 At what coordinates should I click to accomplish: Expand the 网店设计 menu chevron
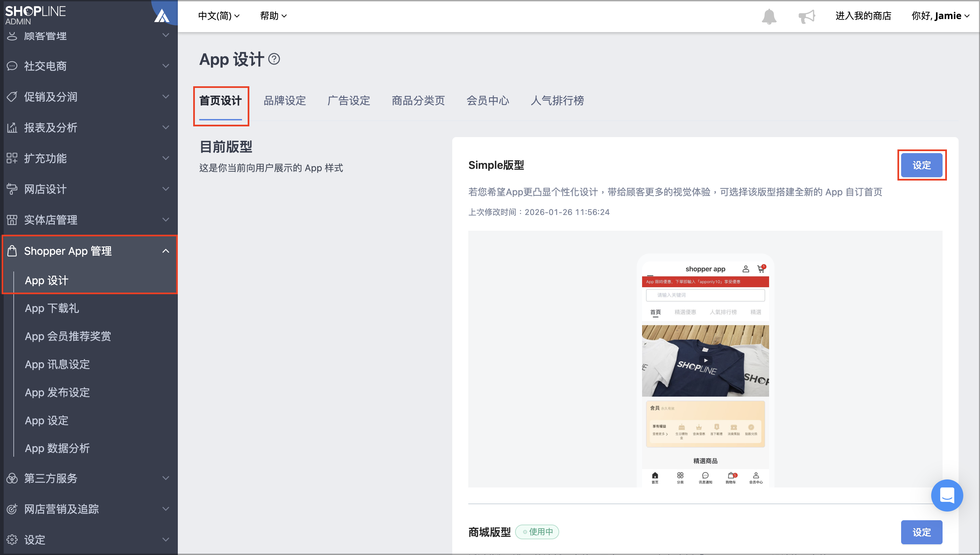tap(166, 189)
